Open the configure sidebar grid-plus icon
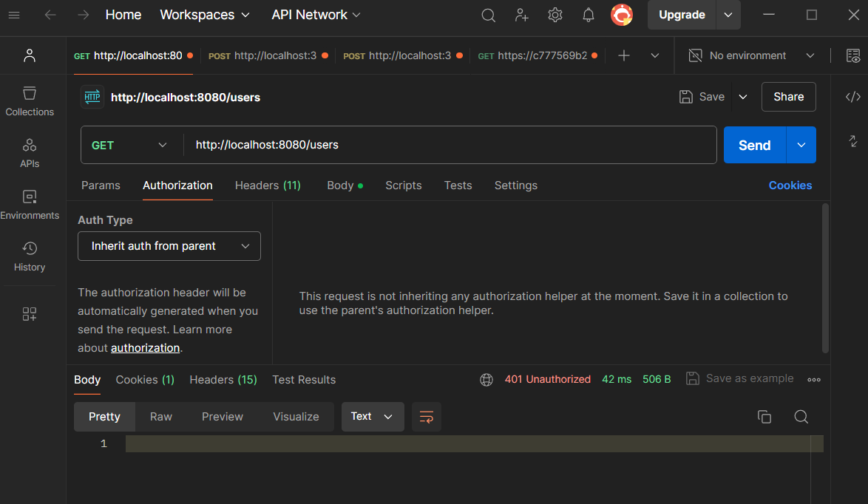This screenshot has width=868, height=504. [x=30, y=314]
